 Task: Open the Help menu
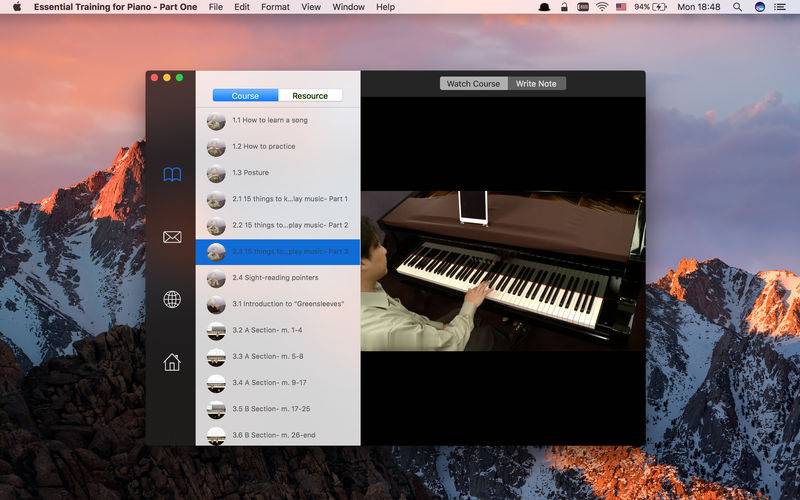click(386, 7)
